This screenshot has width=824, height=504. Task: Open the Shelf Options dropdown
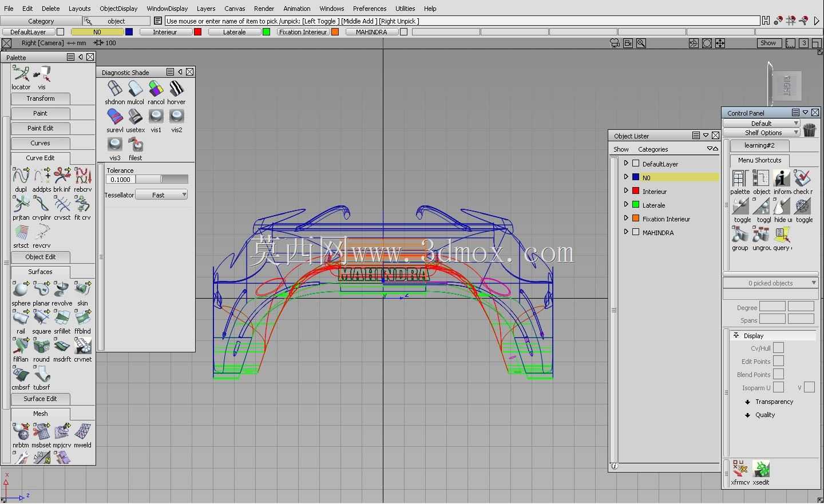coord(761,133)
